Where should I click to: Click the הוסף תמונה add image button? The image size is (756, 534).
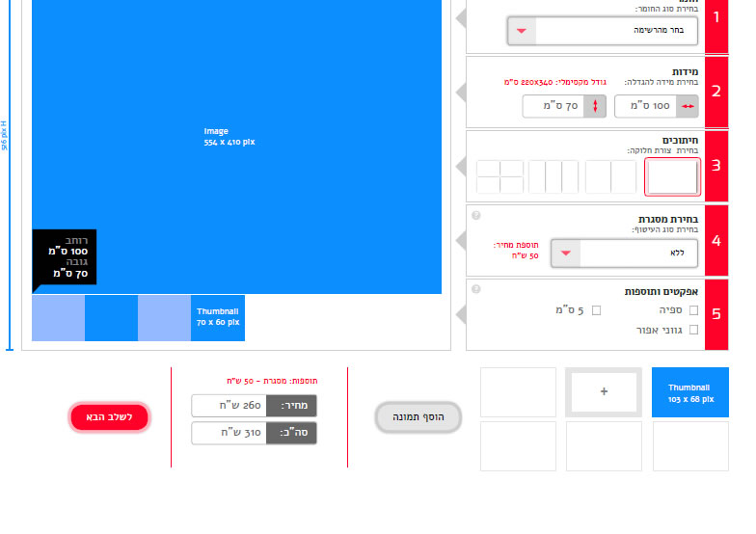(418, 417)
